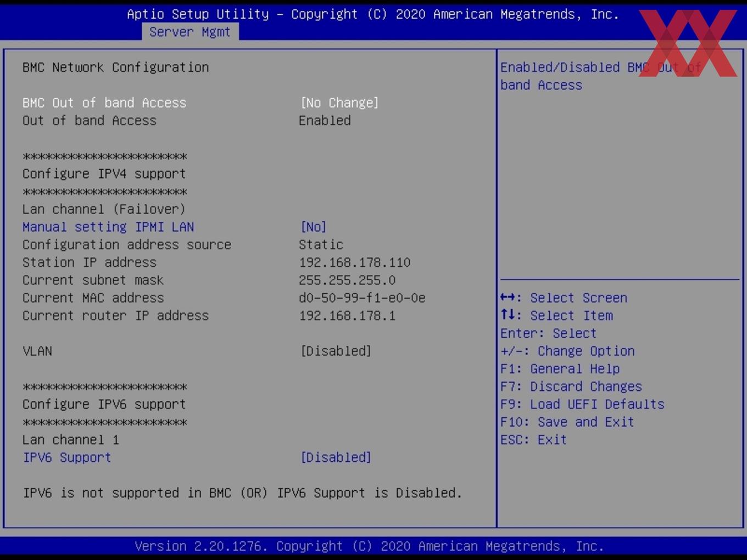Open the Manual setting IPMI LAN [No] option
The width and height of the screenshot is (747, 560).
(314, 227)
